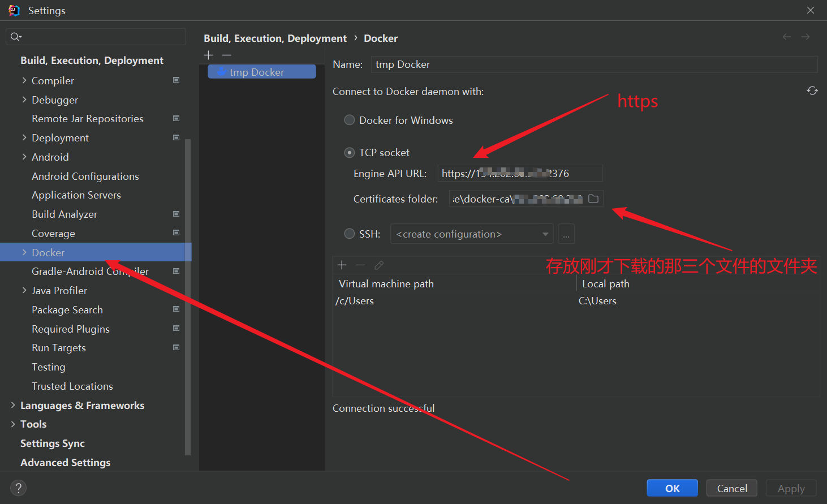Close the Settings dialog

[811, 10]
